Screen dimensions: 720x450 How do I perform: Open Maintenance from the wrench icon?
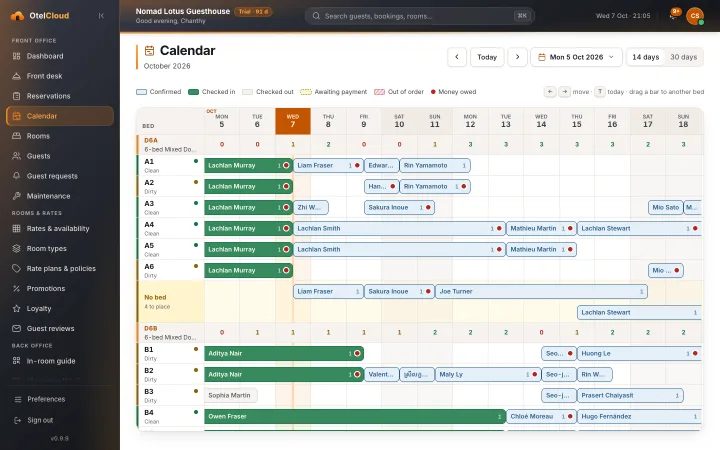[17, 196]
